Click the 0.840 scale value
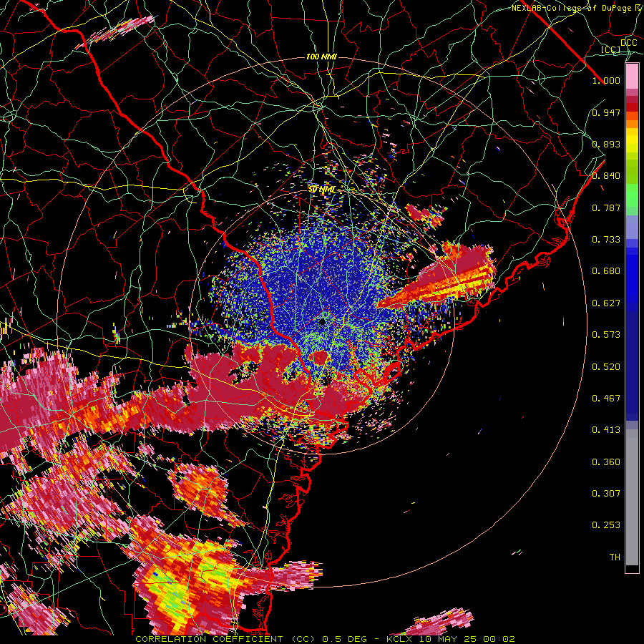644x644 pixels. click(606, 176)
